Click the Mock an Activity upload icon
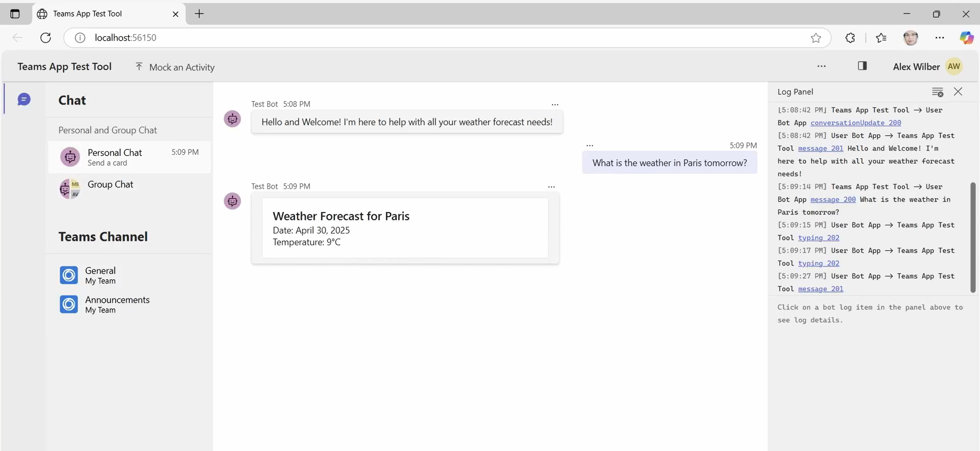Image resolution: width=980 pixels, height=451 pixels. [139, 67]
